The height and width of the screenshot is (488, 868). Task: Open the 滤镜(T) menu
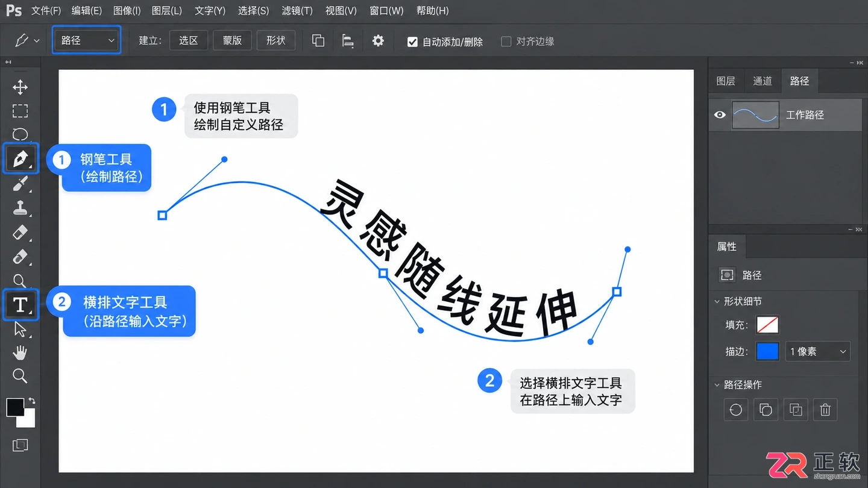pyautogui.click(x=297, y=11)
